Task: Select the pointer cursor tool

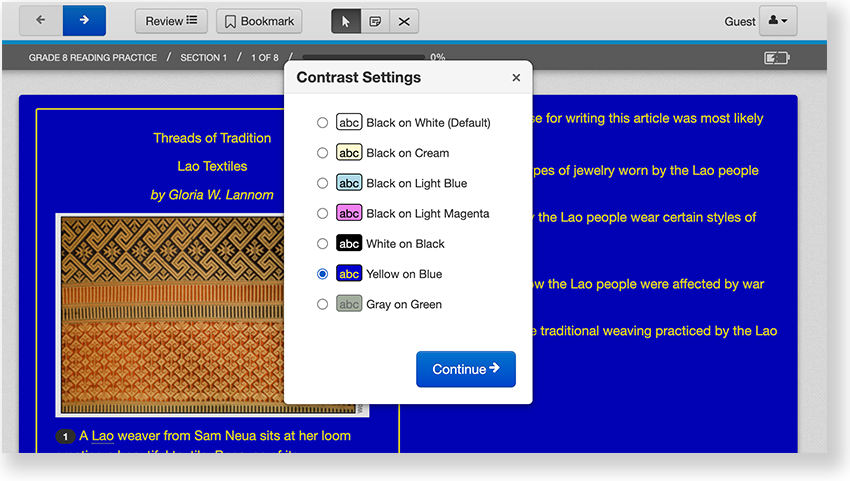Action: pyautogui.click(x=345, y=21)
